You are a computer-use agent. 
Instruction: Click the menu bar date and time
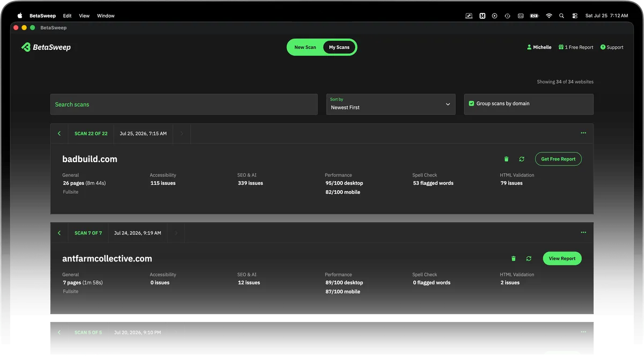pos(606,16)
